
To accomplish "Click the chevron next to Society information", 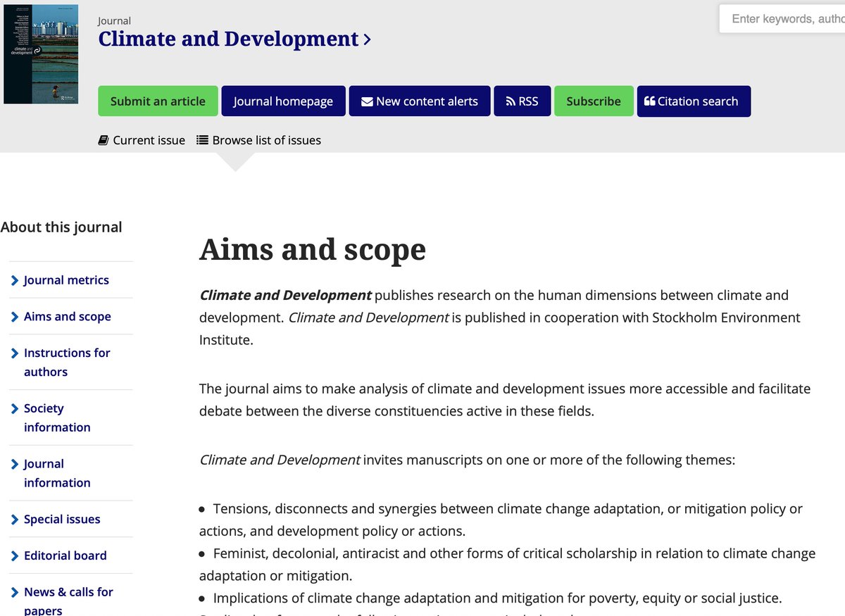I will 15,408.
